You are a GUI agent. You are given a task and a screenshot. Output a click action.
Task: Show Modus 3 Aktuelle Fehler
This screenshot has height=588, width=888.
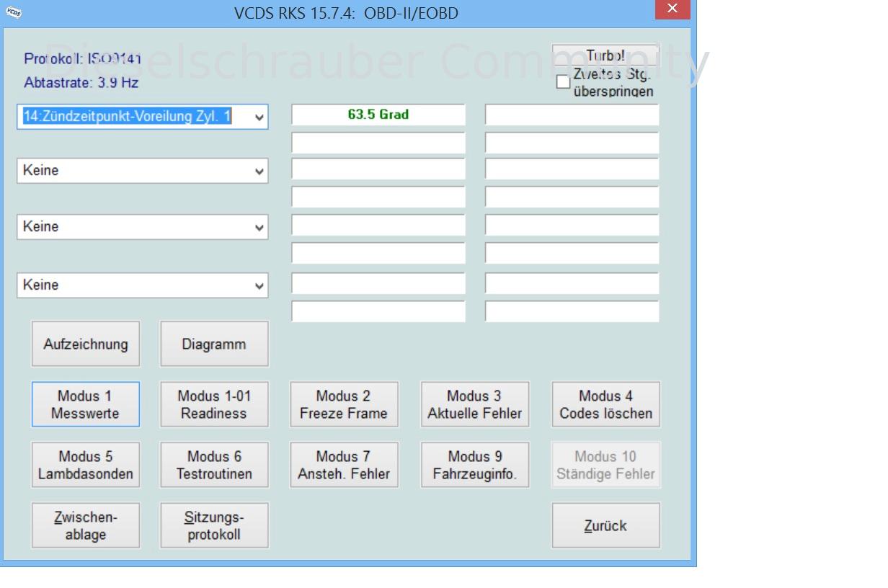pos(474,404)
